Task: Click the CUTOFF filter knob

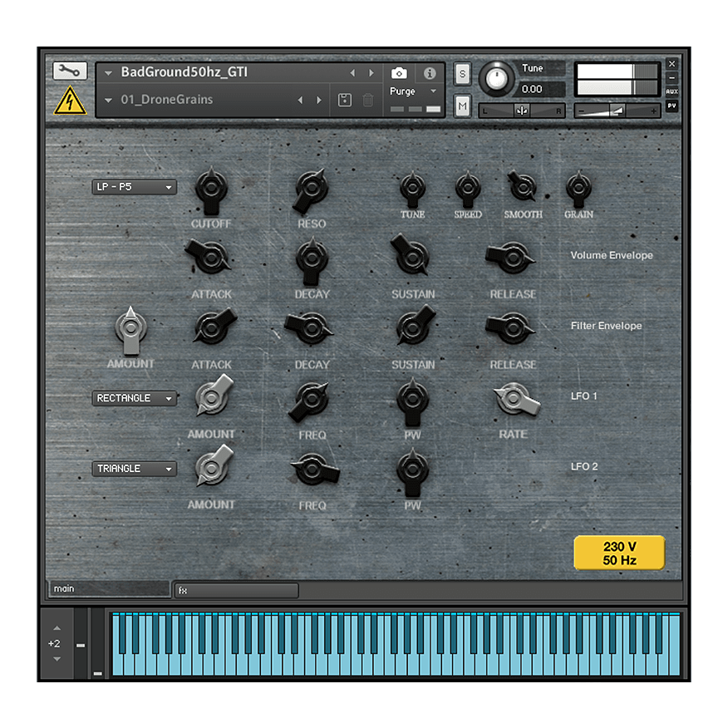Action: tap(211, 190)
